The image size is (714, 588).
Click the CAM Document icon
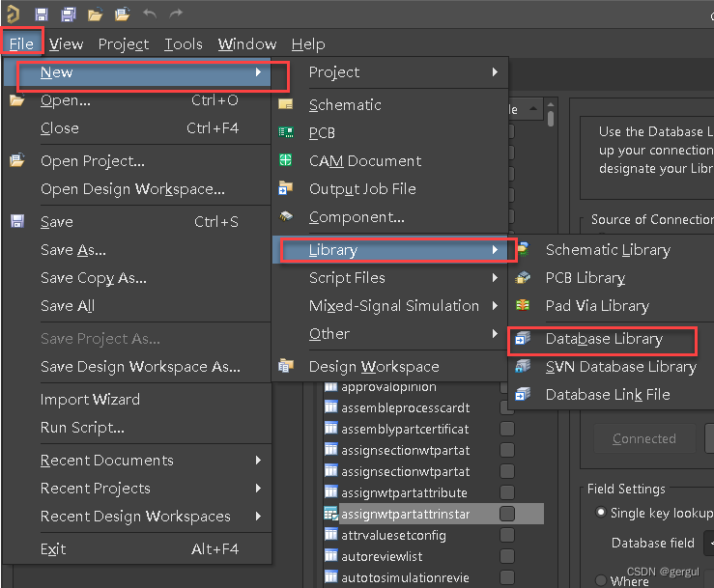(286, 160)
